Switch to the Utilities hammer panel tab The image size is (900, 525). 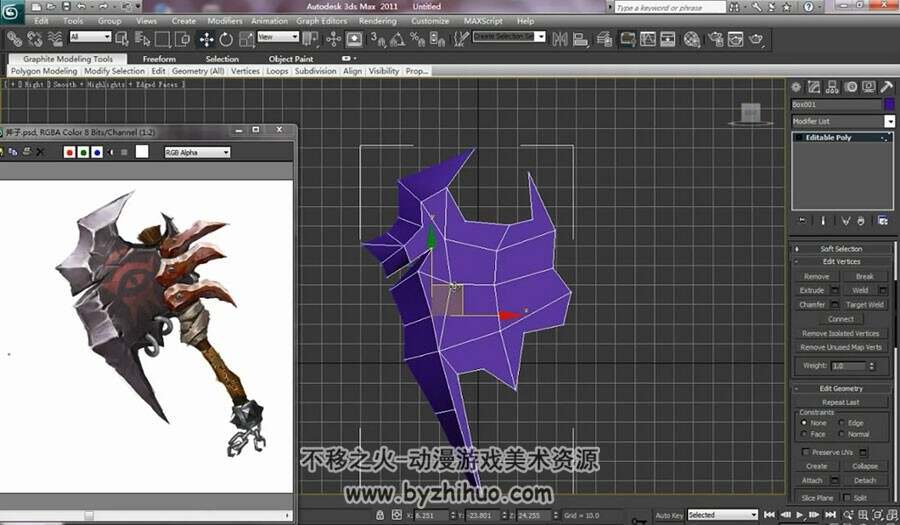click(x=887, y=87)
